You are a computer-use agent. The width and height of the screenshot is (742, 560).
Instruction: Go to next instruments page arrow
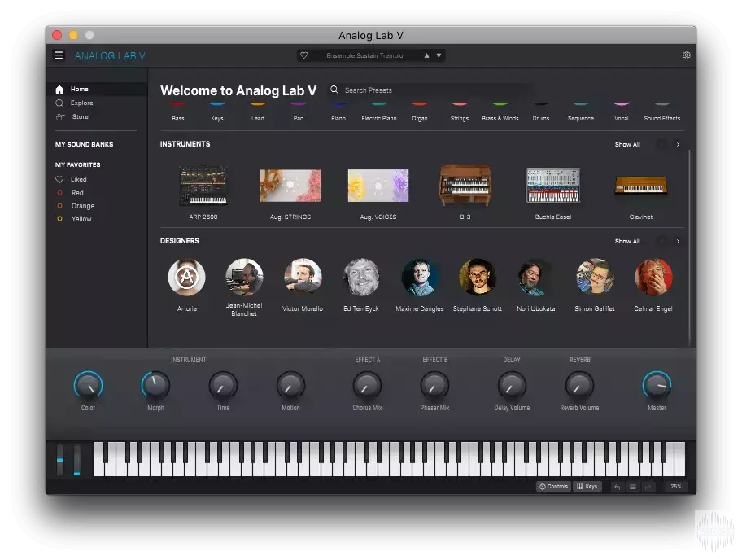coord(678,144)
